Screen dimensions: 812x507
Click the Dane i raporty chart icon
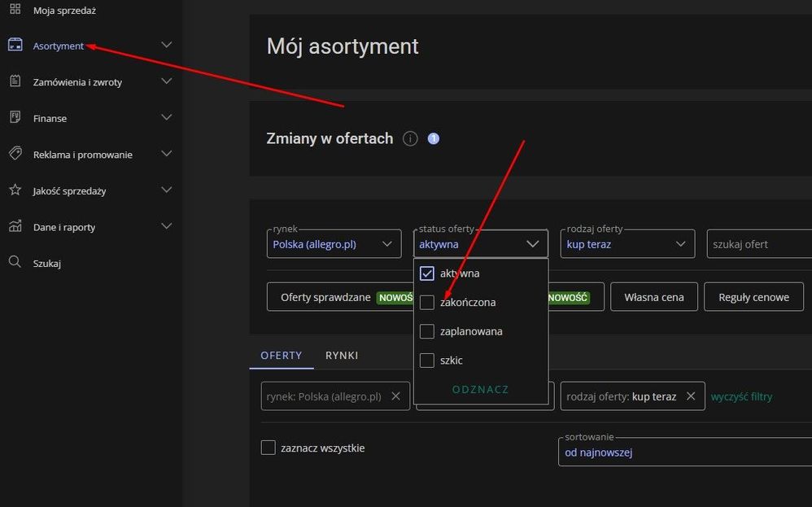(15, 226)
